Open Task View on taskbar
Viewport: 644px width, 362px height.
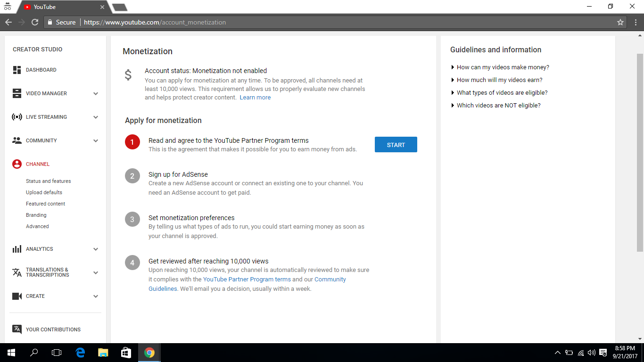pyautogui.click(x=57, y=353)
